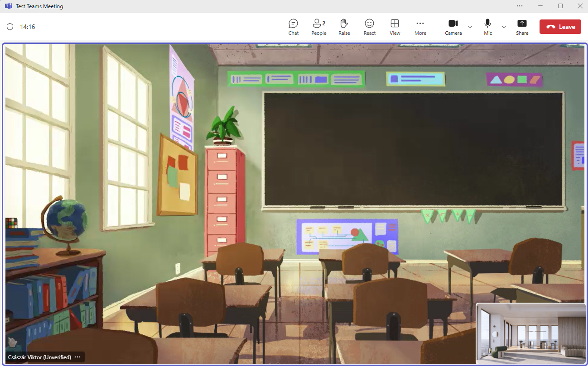588x366 pixels.
Task: Click the 14:16 meeting timer
Action: (28, 27)
